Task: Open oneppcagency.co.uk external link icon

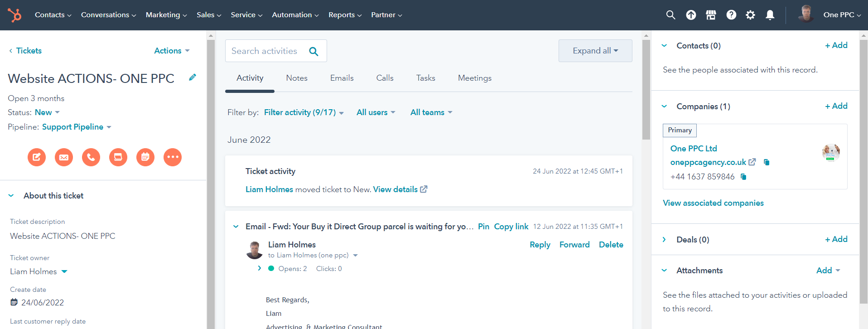Action: click(x=752, y=162)
